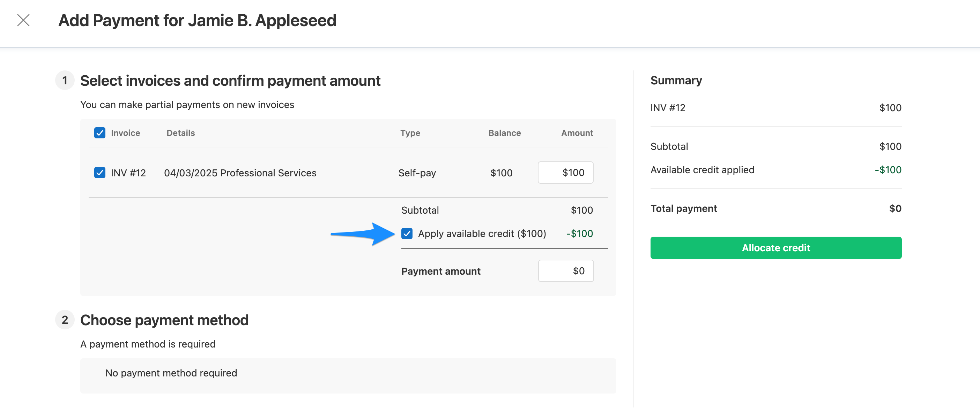Click the Subtotal line in invoice section
Viewport: 980px width, 420px height.
(420, 210)
